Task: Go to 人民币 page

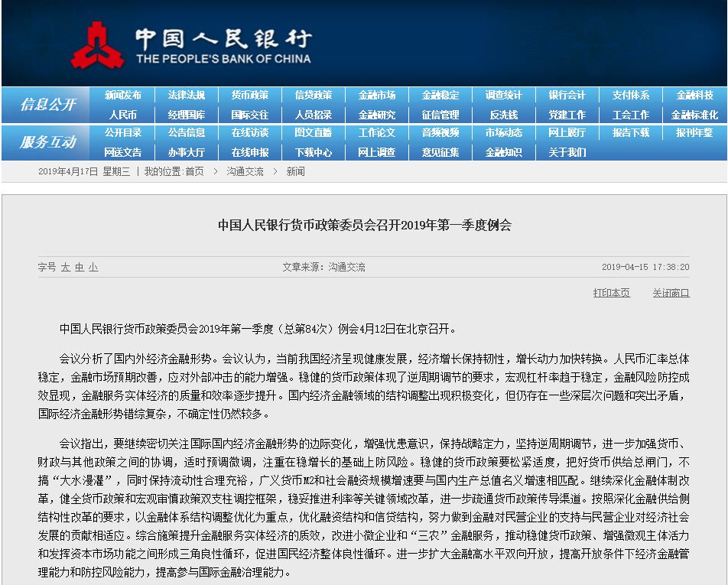Action: tap(122, 115)
